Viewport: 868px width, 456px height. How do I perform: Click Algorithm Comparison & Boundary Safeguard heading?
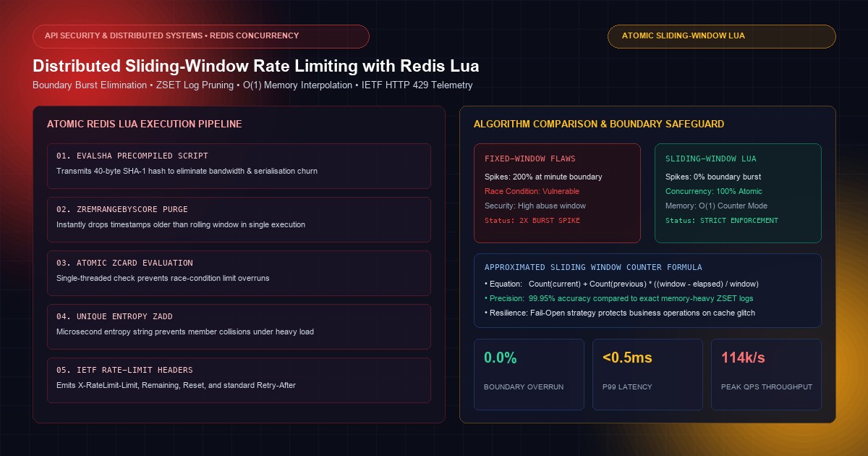pyautogui.click(x=598, y=124)
